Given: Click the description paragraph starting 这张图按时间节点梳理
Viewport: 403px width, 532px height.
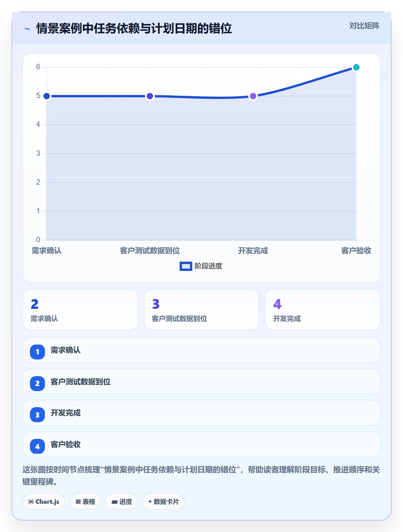Looking at the screenshot, I should tap(201, 476).
